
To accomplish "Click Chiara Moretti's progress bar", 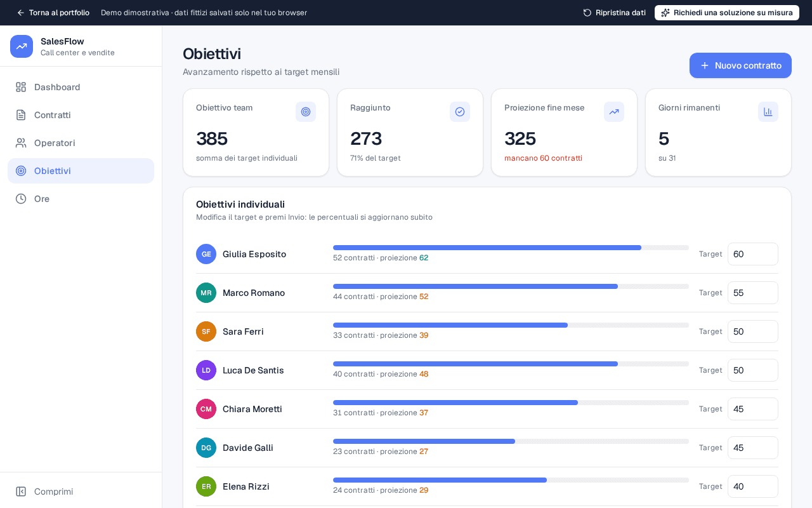I will pos(511,403).
